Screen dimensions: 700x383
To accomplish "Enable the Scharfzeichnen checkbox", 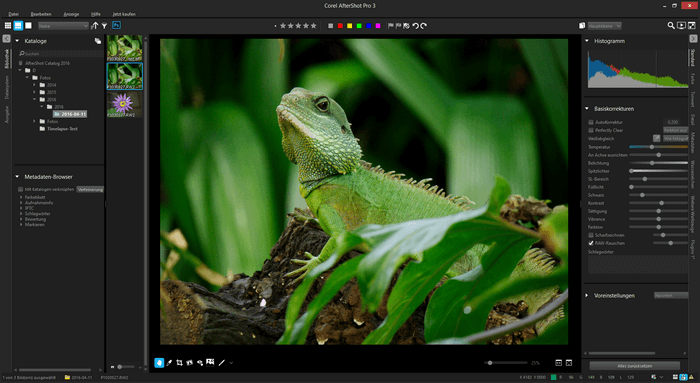I will tap(591, 235).
